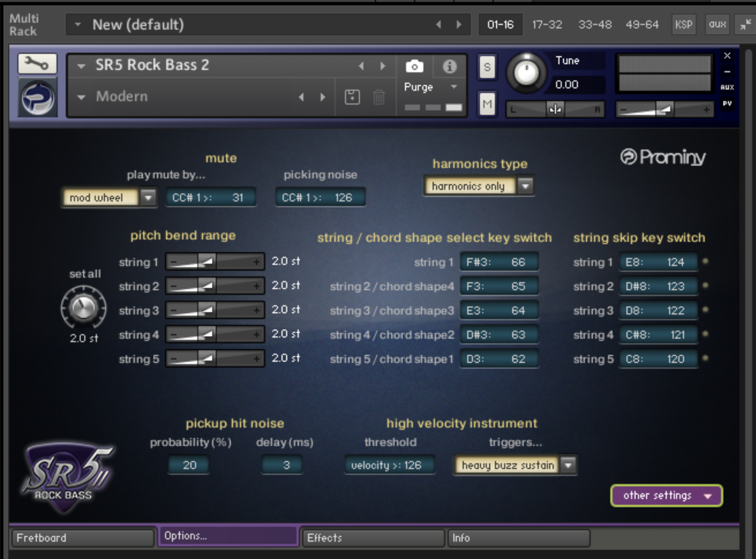This screenshot has width=756, height=559.
Task: Show rack page 33-48
Action: [595, 25]
